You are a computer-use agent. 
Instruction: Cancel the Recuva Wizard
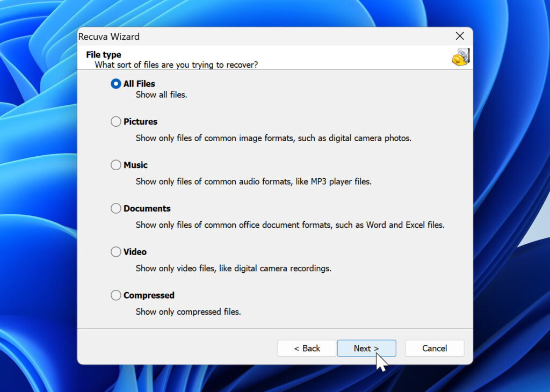coord(435,348)
